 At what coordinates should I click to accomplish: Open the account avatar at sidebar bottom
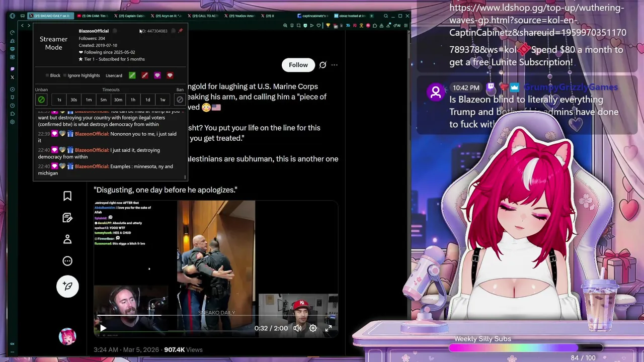tap(67, 336)
